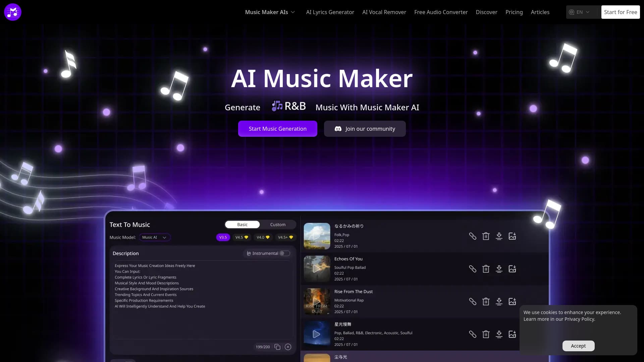Select the V4.5 music model version
This screenshot has width=644, height=362.
pos(241,237)
